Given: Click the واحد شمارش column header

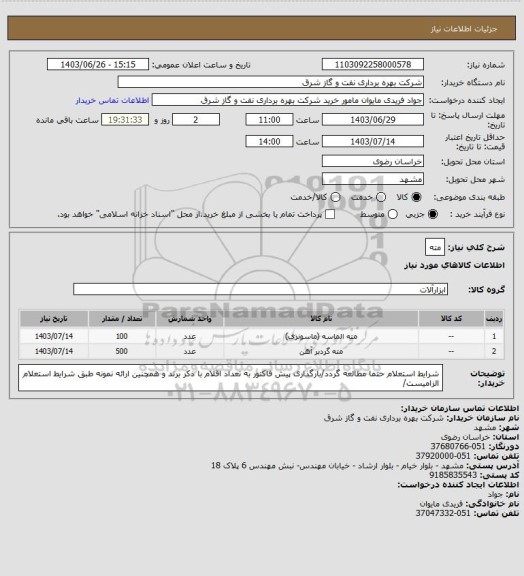Looking at the screenshot, I should click(x=190, y=318).
